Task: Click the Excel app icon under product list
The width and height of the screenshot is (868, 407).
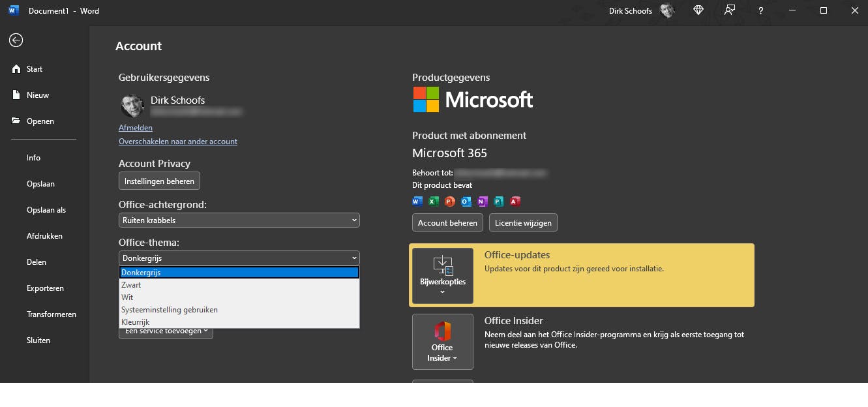Action: (x=434, y=202)
